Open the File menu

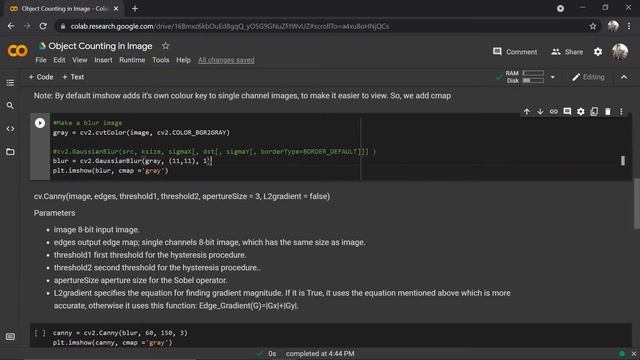coord(41,60)
